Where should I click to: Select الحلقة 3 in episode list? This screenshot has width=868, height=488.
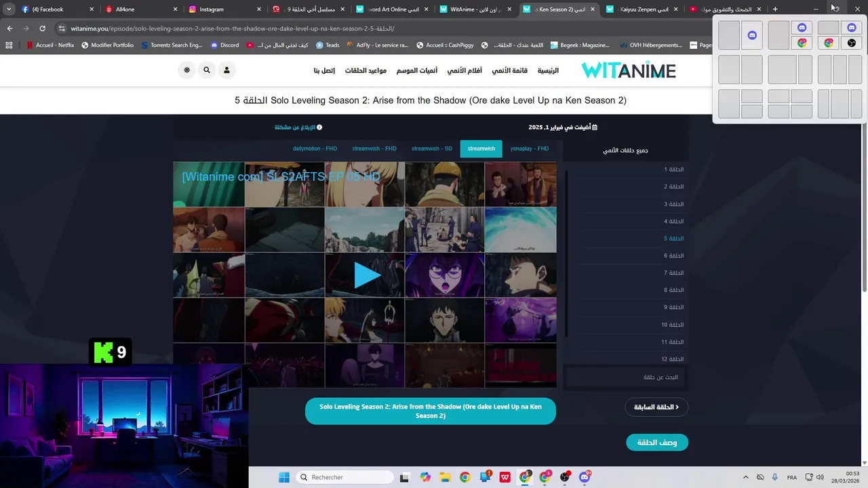pos(674,204)
